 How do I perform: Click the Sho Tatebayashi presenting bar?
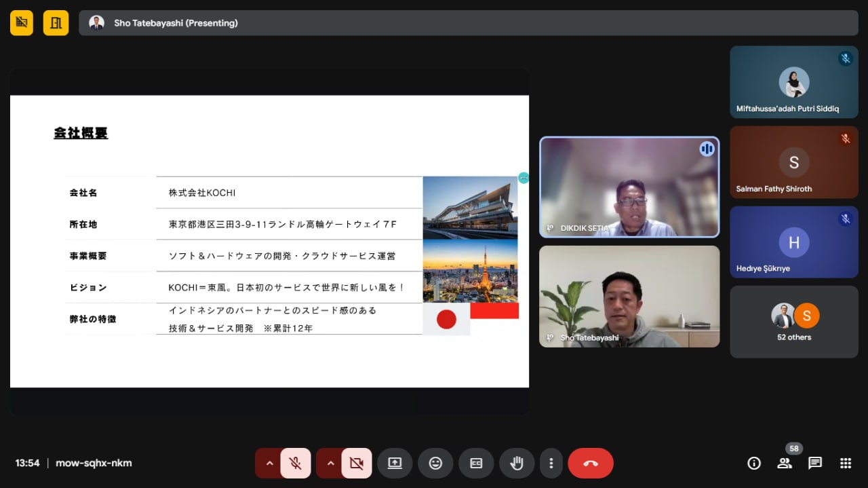[x=468, y=23]
